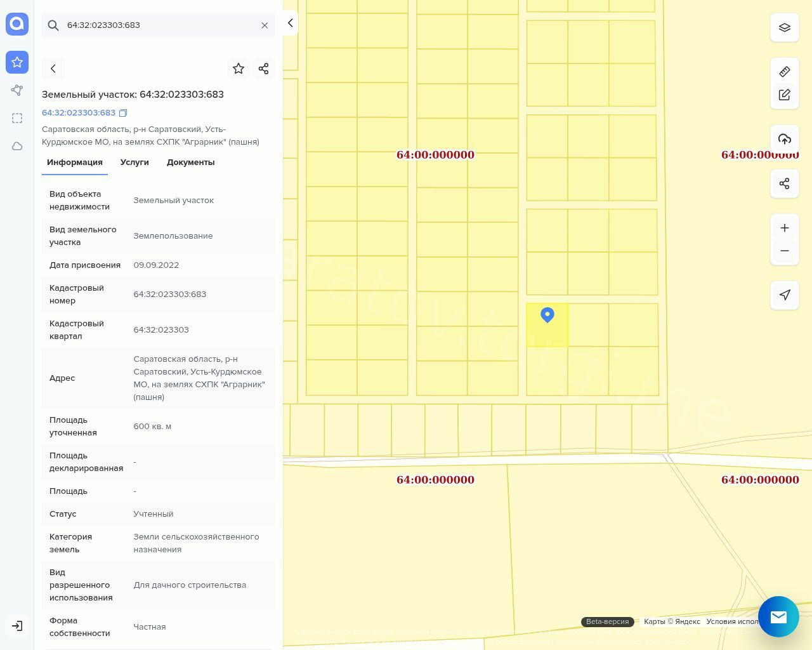Collapse the left information panel
The width and height of the screenshot is (812, 650).
point(290,23)
